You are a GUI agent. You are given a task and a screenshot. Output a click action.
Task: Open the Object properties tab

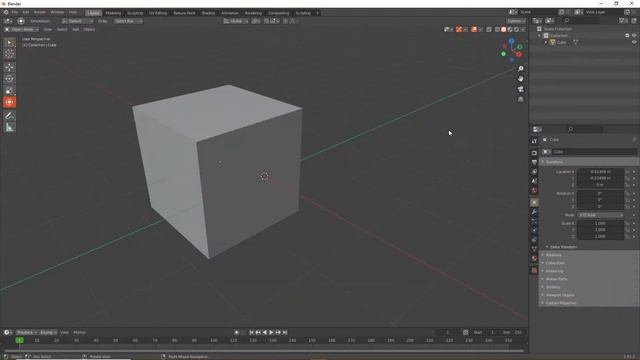[534, 202]
